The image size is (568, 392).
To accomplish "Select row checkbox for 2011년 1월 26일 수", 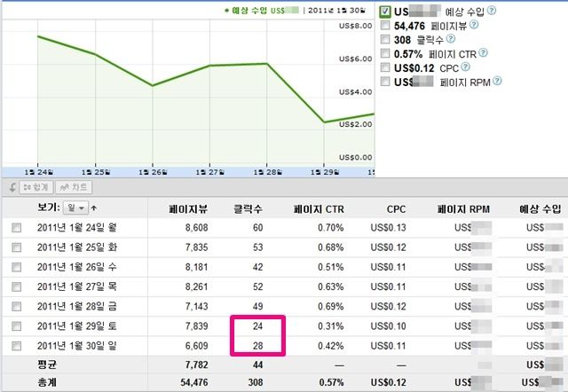I will click(x=16, y=267).
